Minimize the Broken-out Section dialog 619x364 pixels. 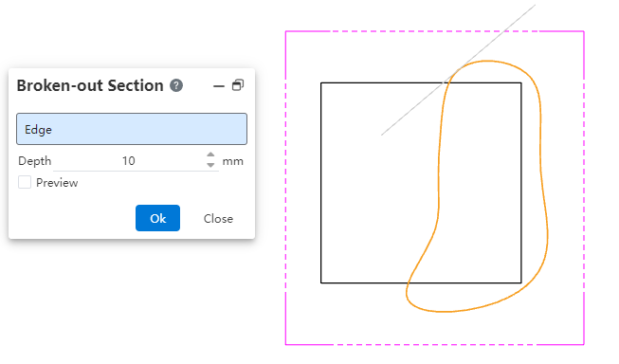[219, 85]
